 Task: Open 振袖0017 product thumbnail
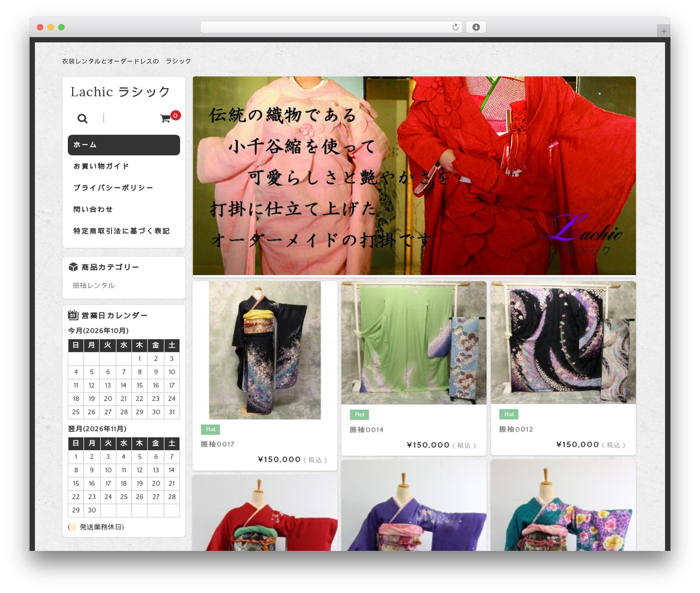[x=265, y=350]
